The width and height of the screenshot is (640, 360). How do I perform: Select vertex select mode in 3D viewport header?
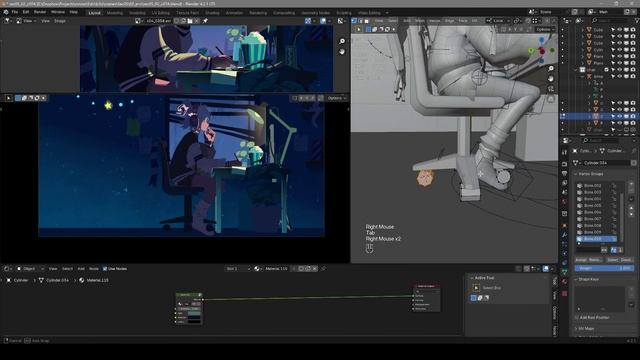point(354,21)
